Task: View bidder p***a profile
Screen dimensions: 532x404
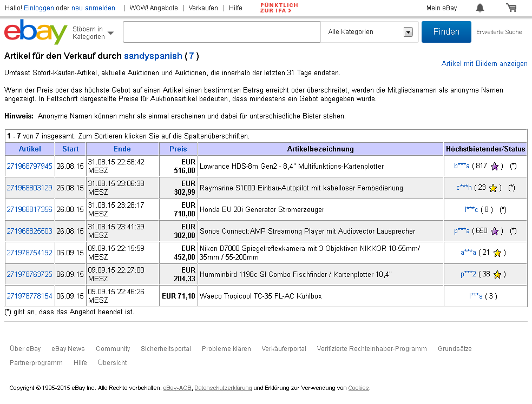Action: point(462,231)
